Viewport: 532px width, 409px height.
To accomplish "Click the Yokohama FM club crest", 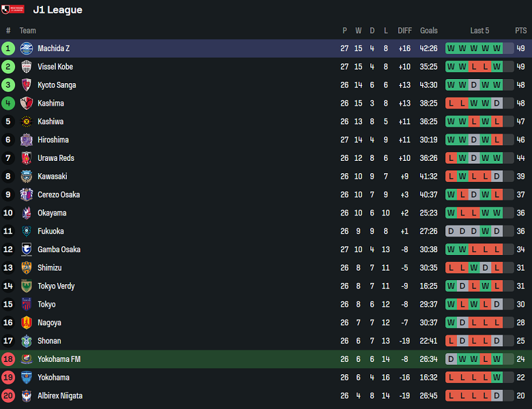I will pyautogui.click(x=27, y=359).
